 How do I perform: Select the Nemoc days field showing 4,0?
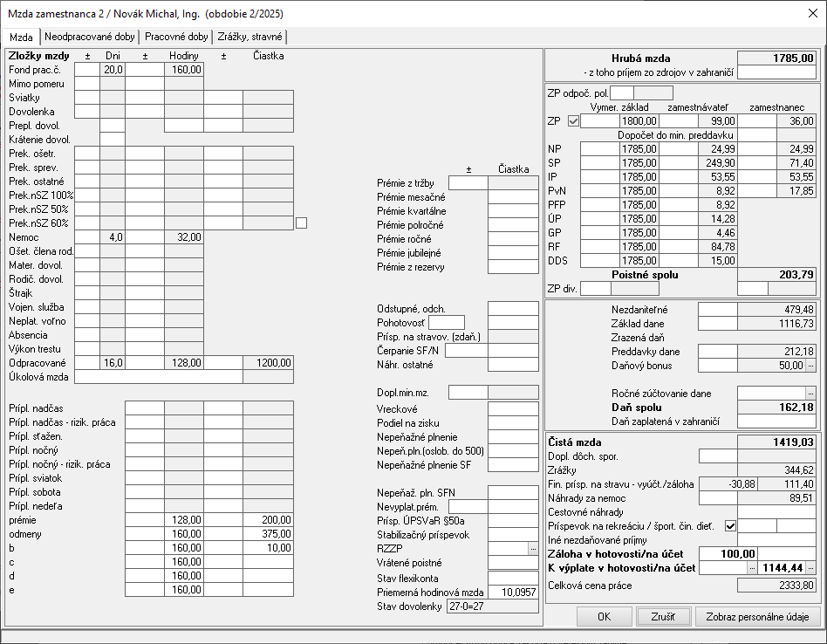113,236
